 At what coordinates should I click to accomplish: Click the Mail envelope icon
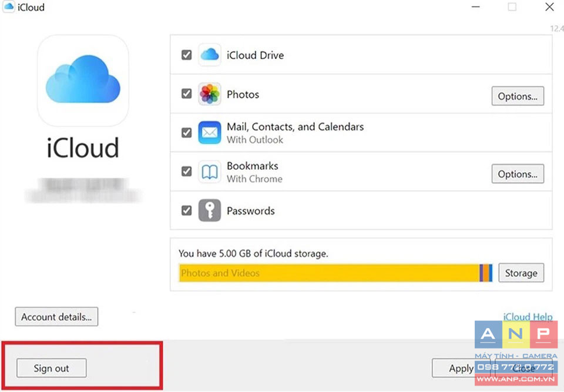[209, 132]
